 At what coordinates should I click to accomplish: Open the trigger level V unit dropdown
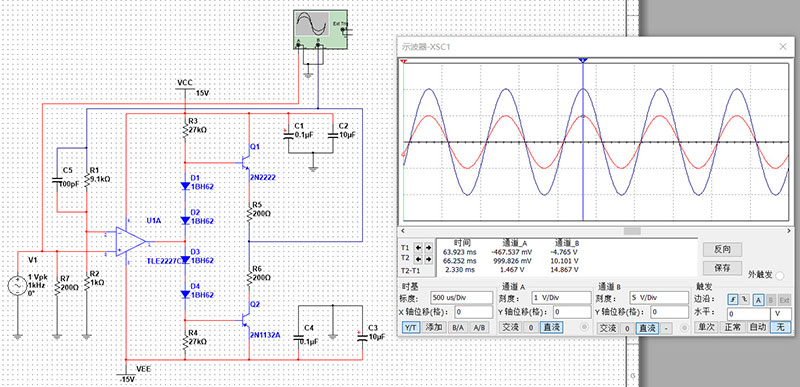(x=781, y=314)
